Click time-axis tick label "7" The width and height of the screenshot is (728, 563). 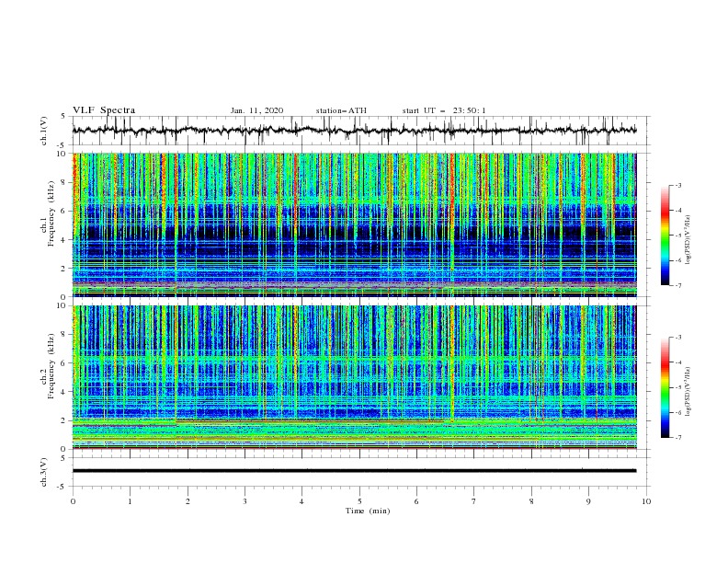474,501
